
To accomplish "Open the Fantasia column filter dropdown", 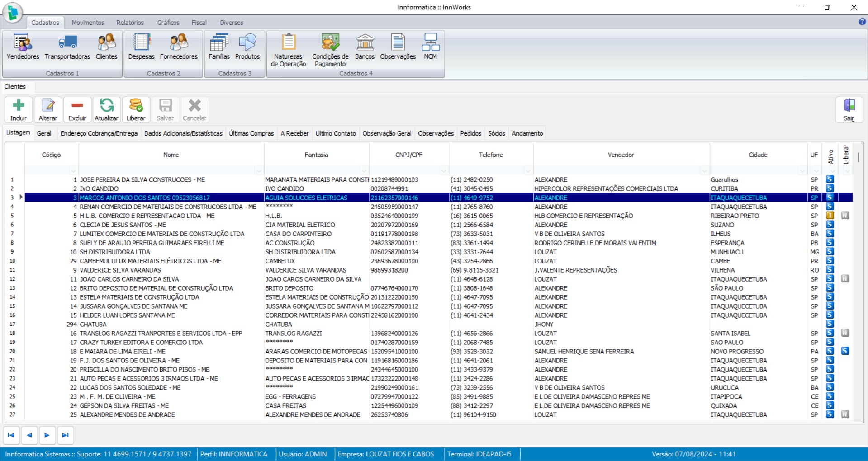I will point(364,171).
